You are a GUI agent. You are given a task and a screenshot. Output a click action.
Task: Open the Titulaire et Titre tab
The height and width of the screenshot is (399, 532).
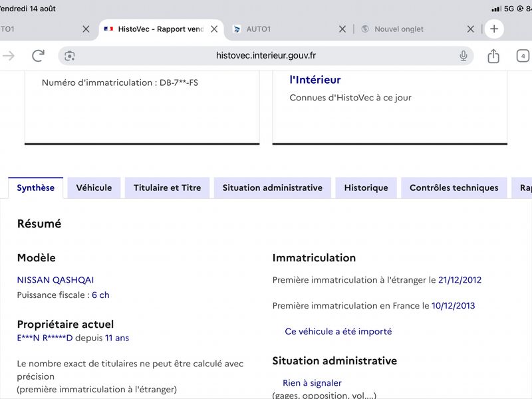click(x=168, y=188)
